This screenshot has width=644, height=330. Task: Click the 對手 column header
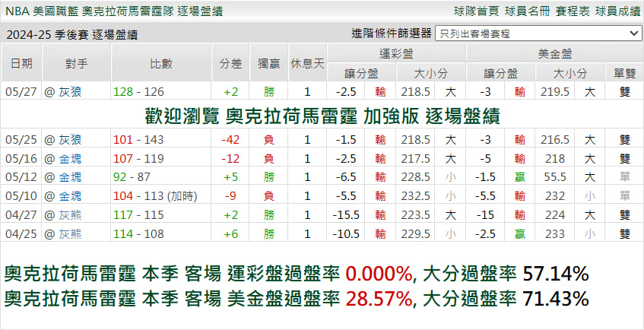click(x=76, y=64)
